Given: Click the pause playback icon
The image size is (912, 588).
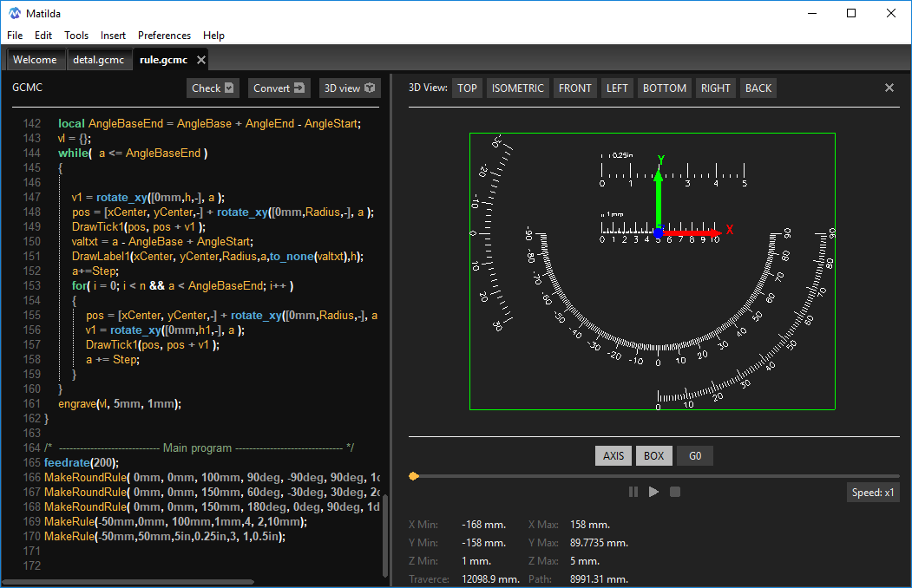Looking at the screenshot, I should [x=633, y=492].
